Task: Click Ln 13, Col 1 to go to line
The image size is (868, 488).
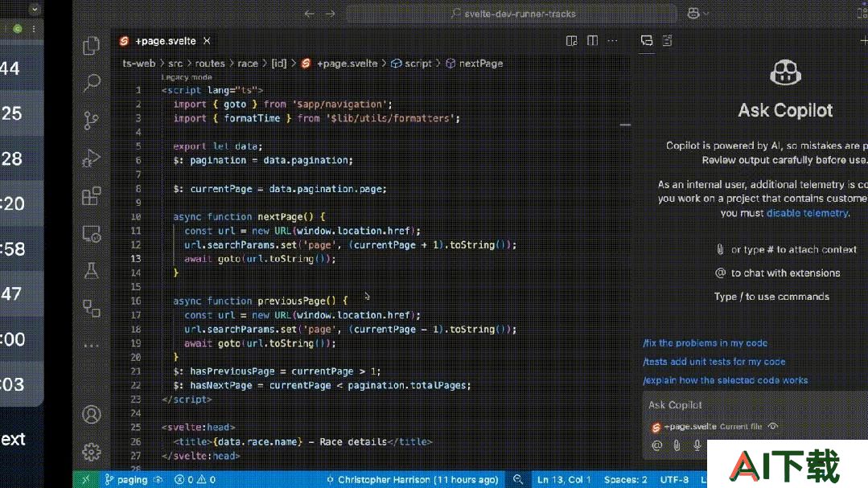Action: pos(564,480)
